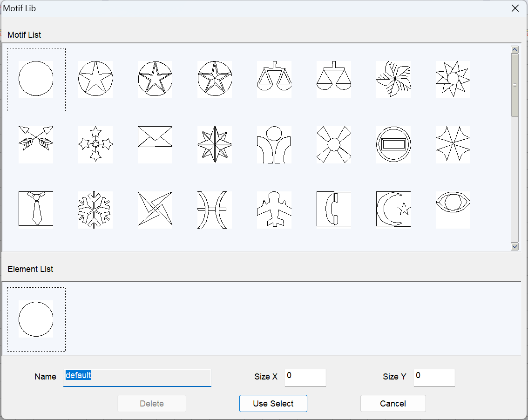Select the balance scales motif with crossbar

tap(274, 79)
